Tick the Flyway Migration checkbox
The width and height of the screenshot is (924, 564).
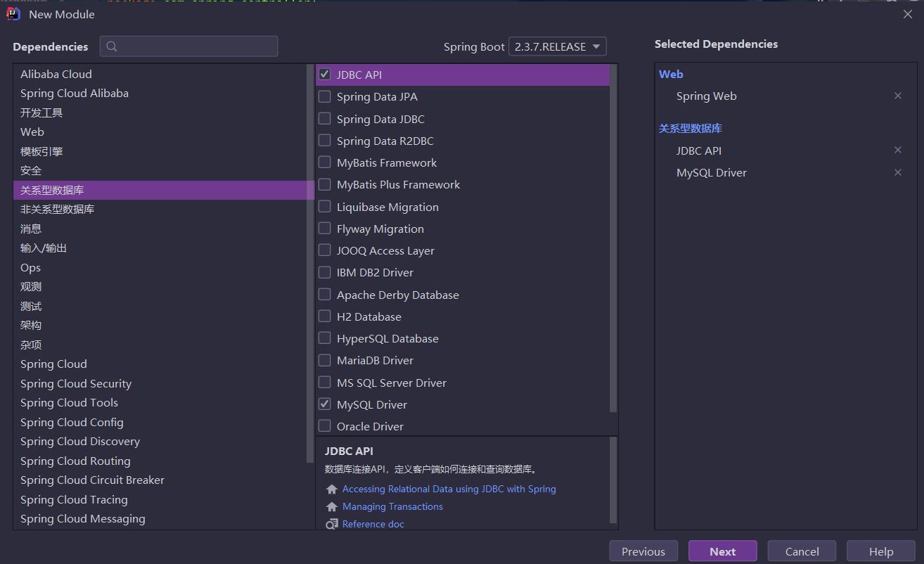(324, 228)
